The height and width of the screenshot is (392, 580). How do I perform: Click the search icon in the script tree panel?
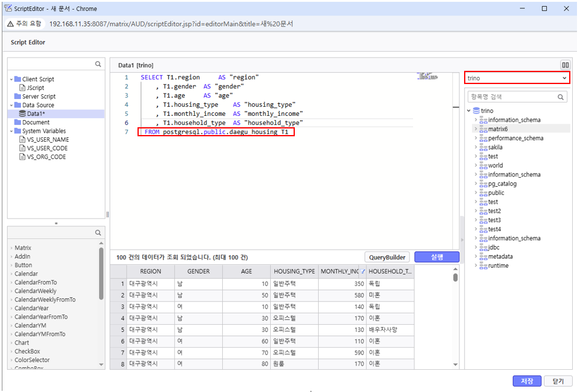click(98, 64)
